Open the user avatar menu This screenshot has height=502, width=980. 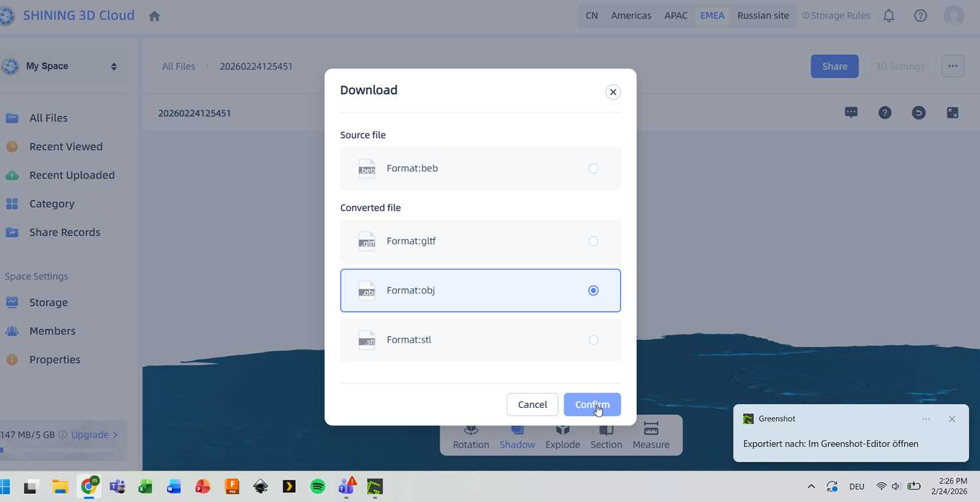[954, 16]
